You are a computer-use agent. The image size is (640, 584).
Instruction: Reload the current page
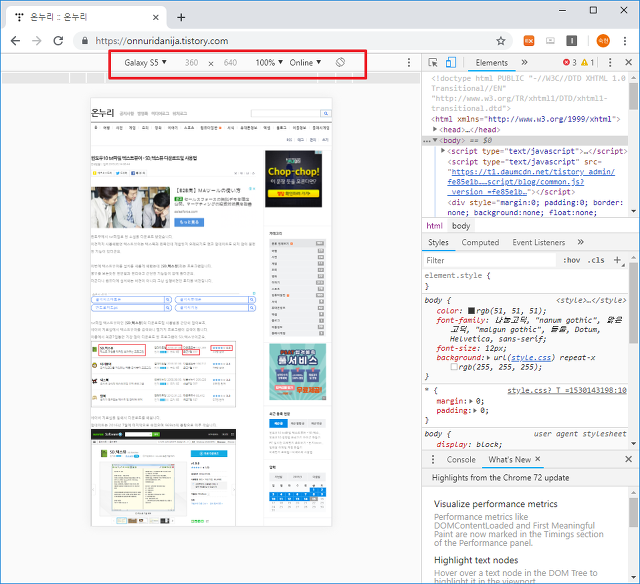click(x=58, y=40)
